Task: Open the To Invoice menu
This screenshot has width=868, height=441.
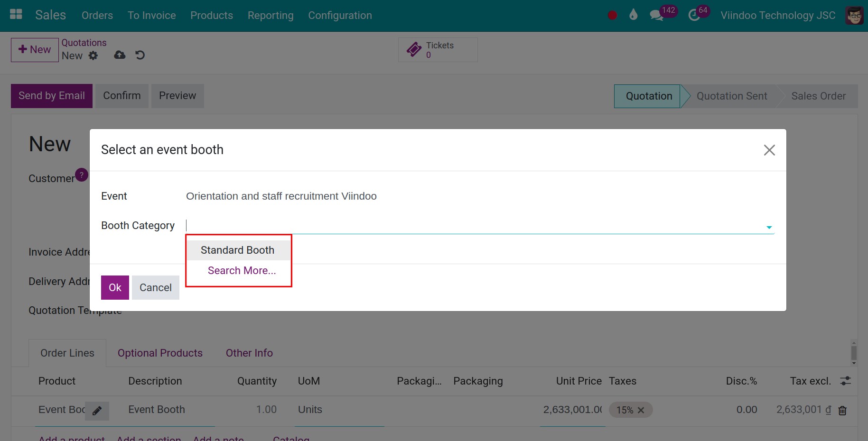Action: (x=152, y=15)
